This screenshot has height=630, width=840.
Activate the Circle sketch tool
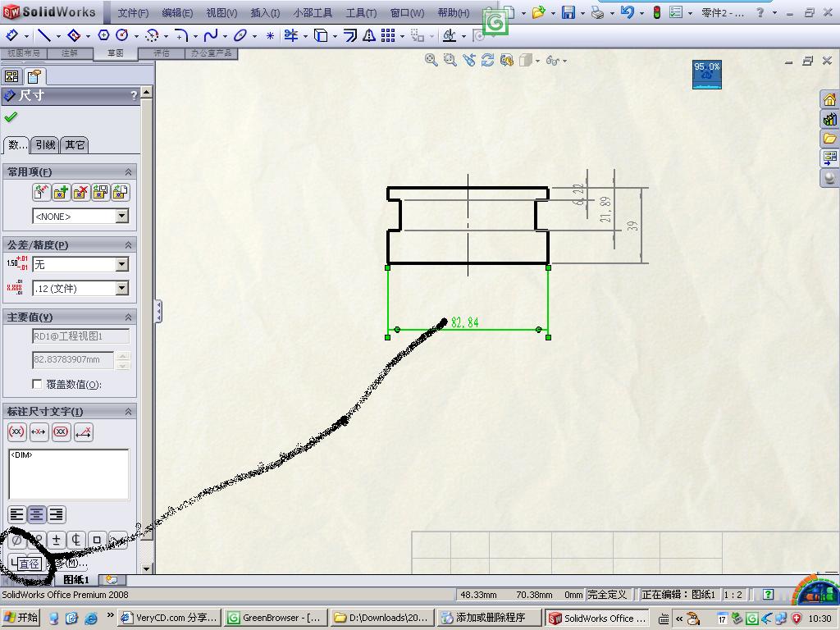click(122, 35)
